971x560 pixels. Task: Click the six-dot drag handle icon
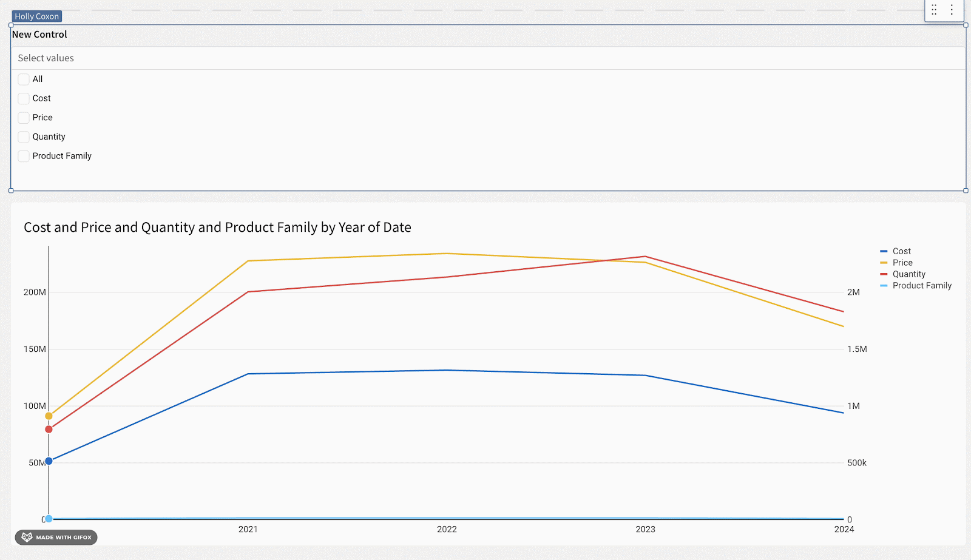tap(934, 10)
